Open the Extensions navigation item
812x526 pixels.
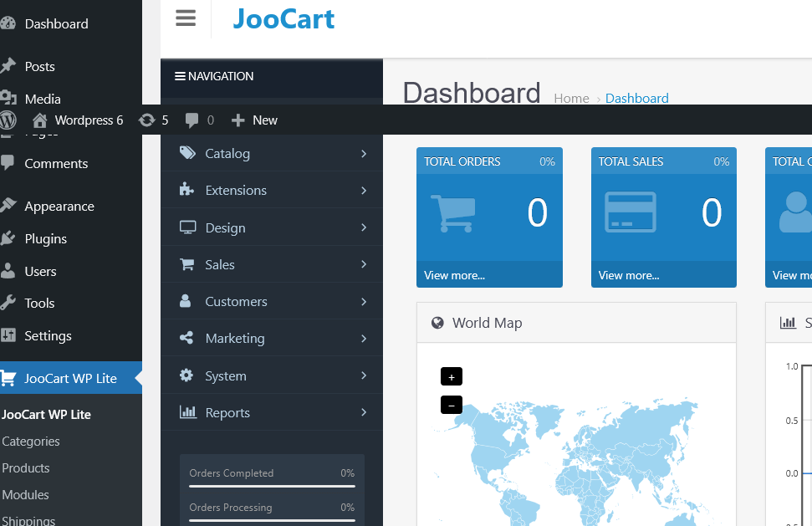pos(272,190)
